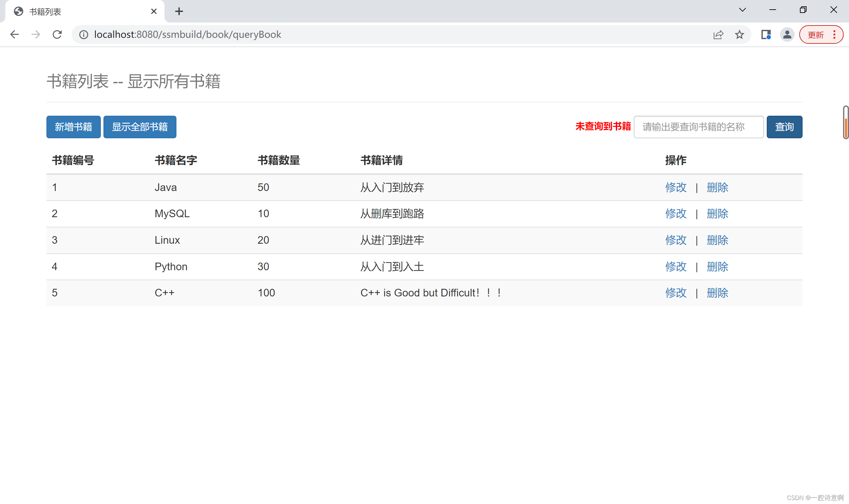Image resolution: width=849 pixels, height=504 pixels.
Task: Open a new browser tab with plus
Action: pos(179,11)
